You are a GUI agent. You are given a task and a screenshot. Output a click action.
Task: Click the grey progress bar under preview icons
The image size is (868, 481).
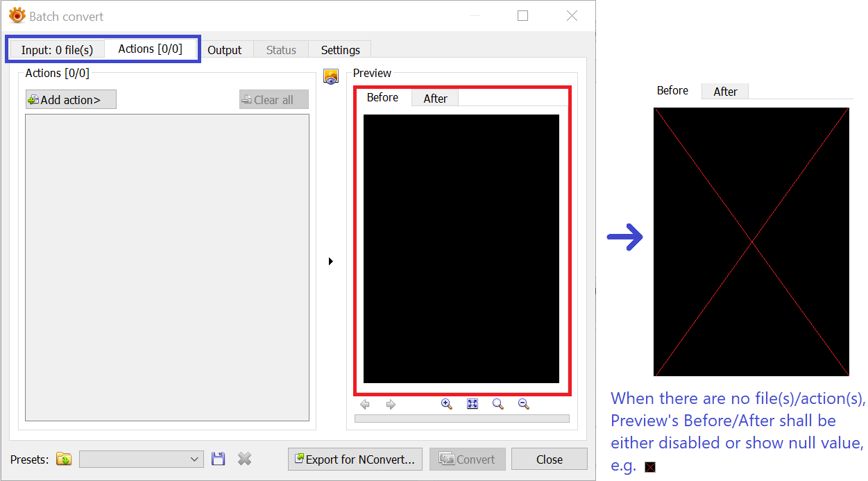[x=462, y=419]
